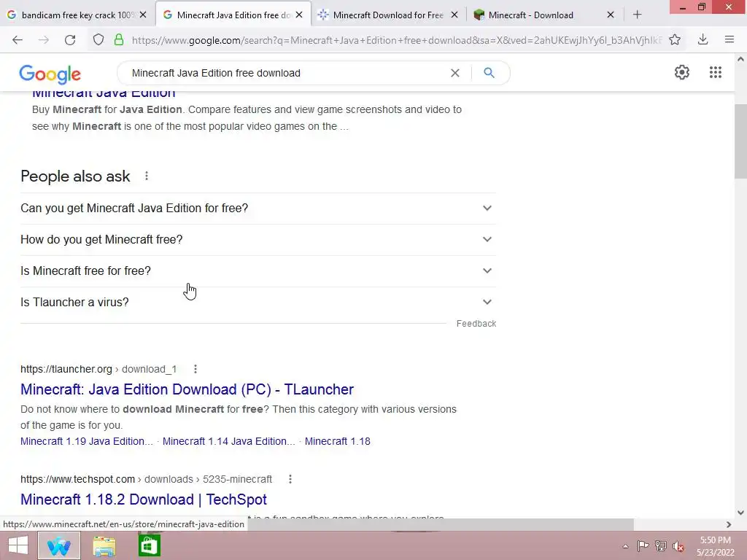The image size is (747, 560).
Task: Open Minecraft: Java Edition Download (PC) - TLauncher
Action: (x=187, y=389)
